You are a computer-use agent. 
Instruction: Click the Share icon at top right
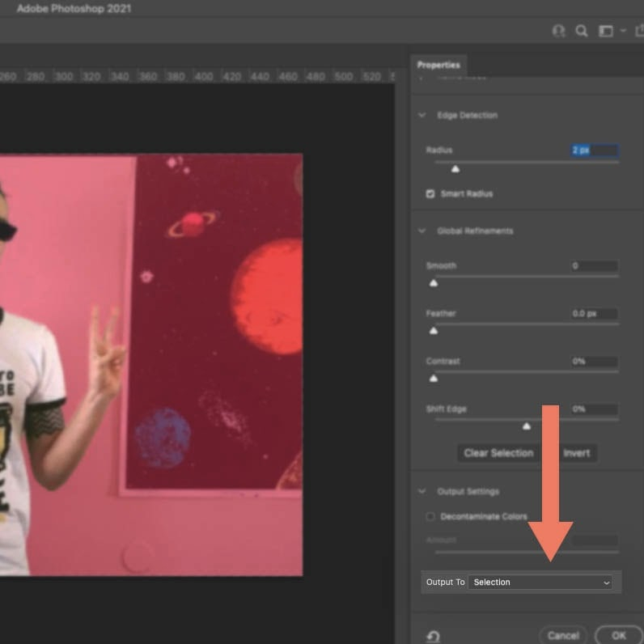(x=639, y=31)
